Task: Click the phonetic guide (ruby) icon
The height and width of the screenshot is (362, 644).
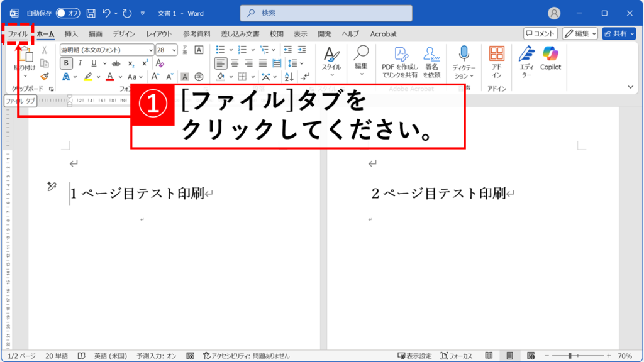Action: click(185, 50)
